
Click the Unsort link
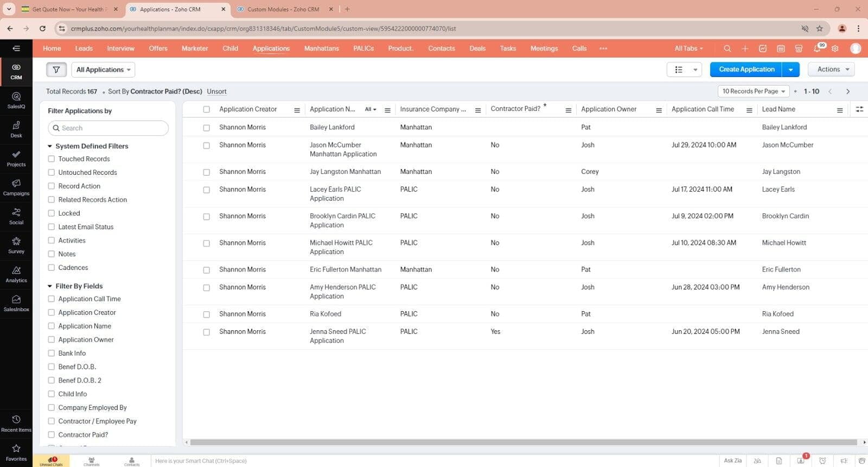coord(216,92)
